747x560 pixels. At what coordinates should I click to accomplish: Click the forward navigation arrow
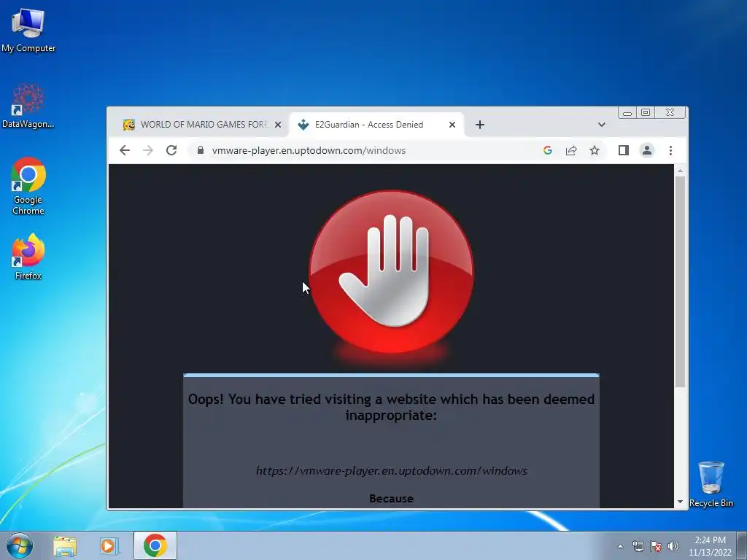[x=148, y=150]
